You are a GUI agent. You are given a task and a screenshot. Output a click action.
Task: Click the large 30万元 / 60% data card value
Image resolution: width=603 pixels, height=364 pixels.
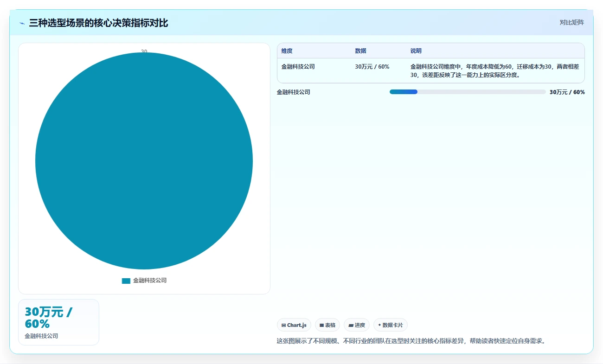[x=48, y=318]
